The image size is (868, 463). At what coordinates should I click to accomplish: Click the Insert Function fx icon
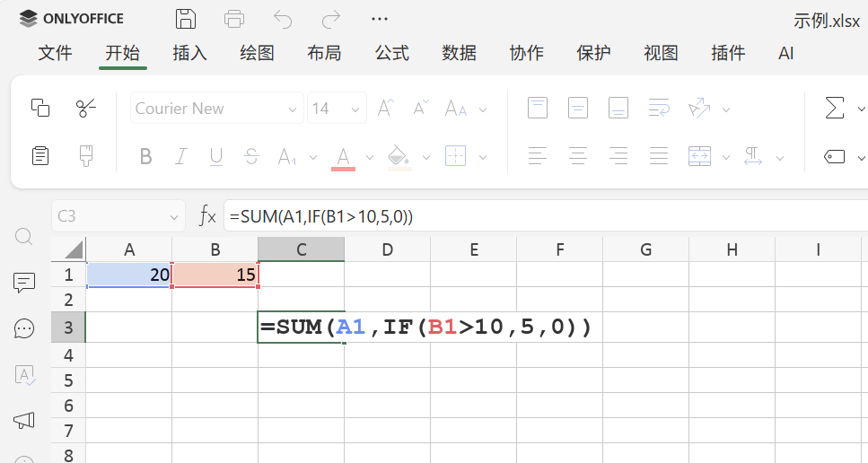pos(207,215)
